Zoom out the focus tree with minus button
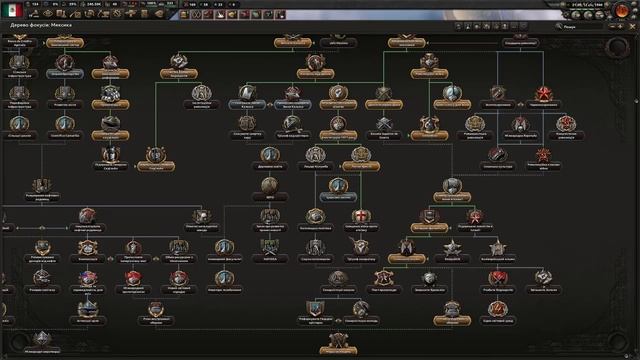The height and width of the screenshot is (360, 640). [x=612, y=27]
